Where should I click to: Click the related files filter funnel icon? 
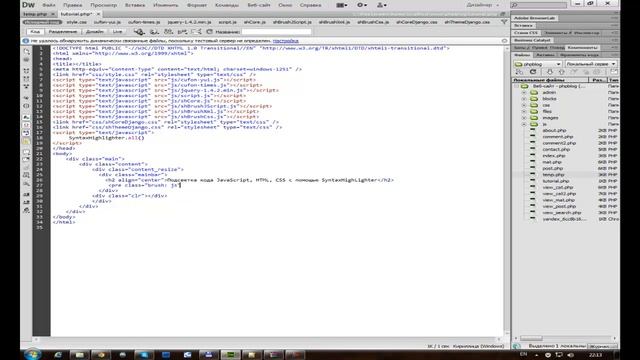[x=504, y=22]
